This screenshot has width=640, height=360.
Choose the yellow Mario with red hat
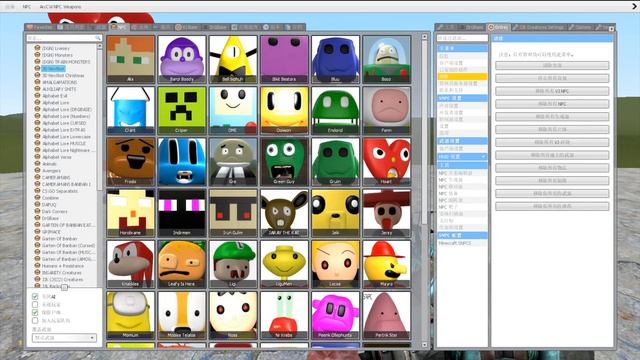click(387, 264)
